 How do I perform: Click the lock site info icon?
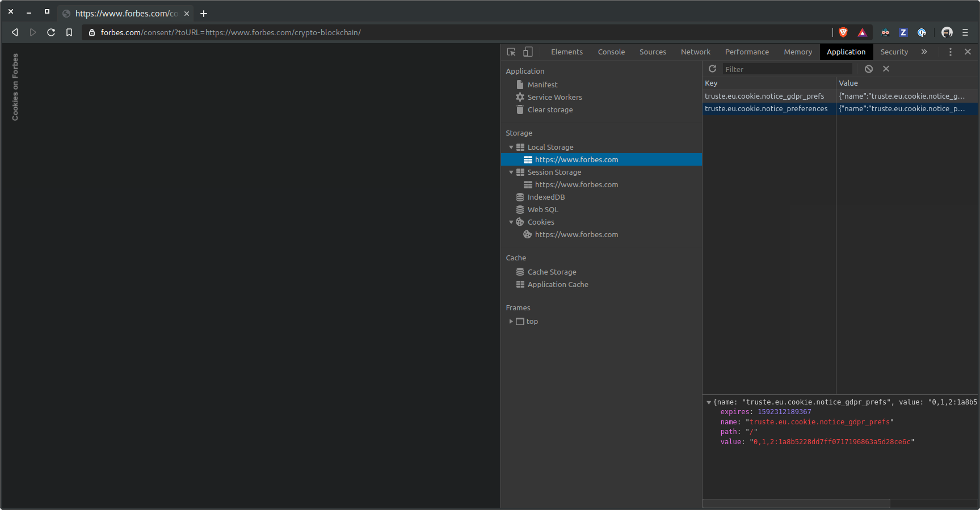coord(92,32)
